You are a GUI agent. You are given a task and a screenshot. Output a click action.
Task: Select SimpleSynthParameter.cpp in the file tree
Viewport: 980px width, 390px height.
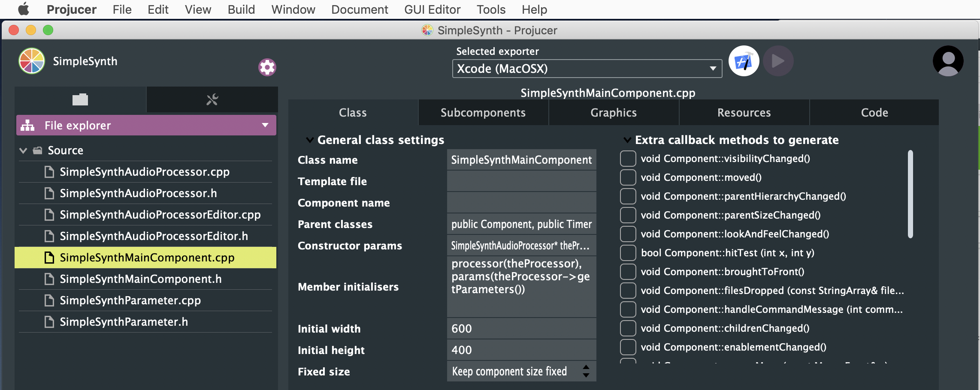pos(130,300)
